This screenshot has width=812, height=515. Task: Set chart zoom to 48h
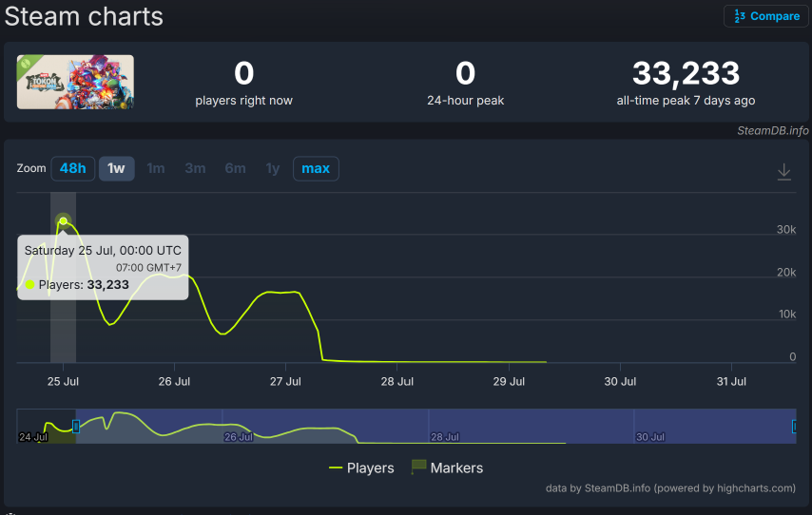[72, 168]
